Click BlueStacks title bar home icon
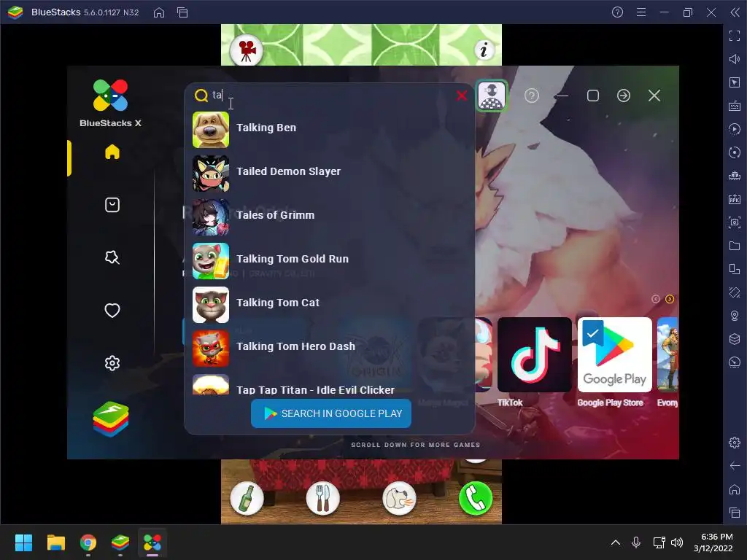 158,12
